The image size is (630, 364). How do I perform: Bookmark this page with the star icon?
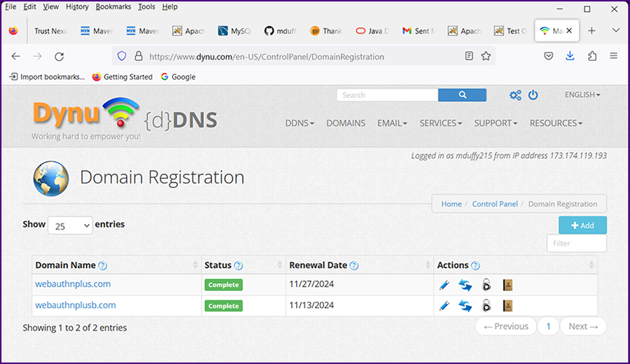[486, 56]
